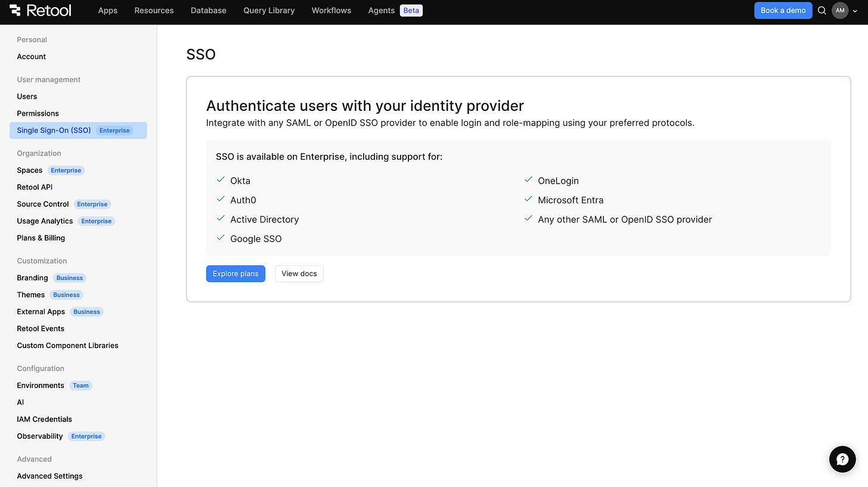Open Retool Events
The height and width of the screenshot is (487, 868).
(41, 328)
